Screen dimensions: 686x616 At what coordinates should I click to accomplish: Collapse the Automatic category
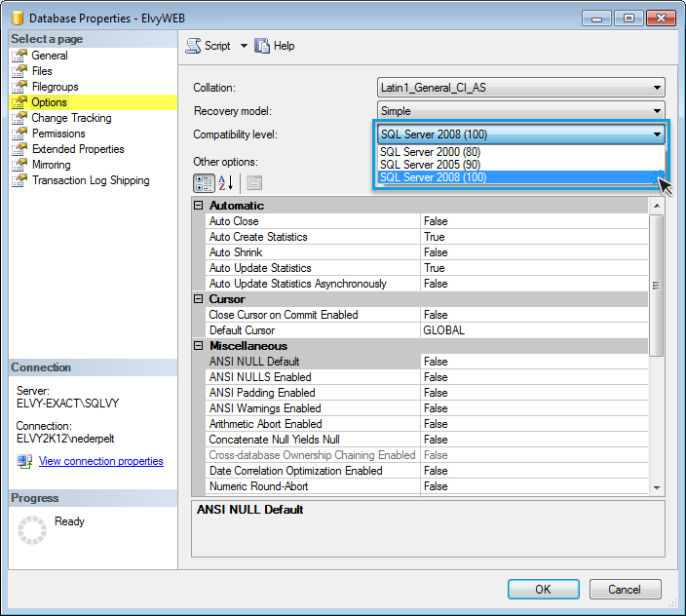click(x=198, y=206)
